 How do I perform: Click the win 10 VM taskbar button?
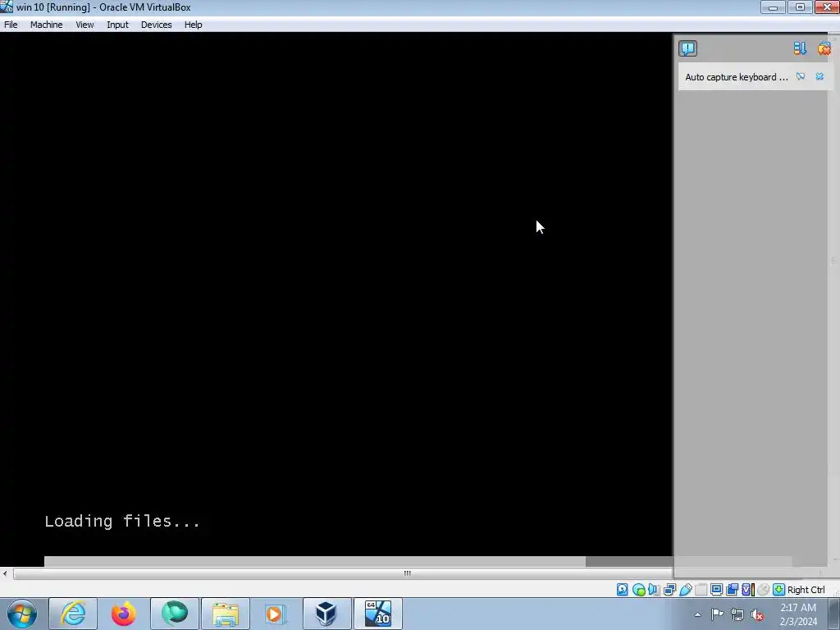[378, 614]
